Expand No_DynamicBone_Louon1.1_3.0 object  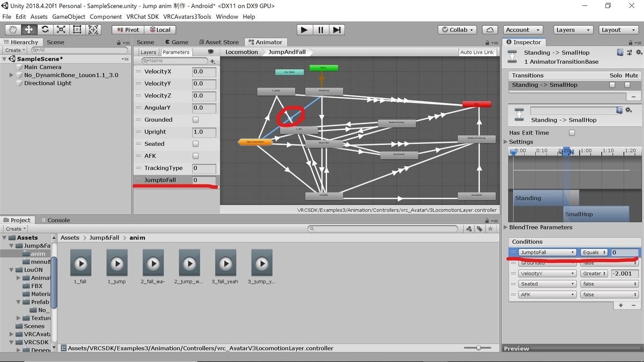tap(11, 75)
